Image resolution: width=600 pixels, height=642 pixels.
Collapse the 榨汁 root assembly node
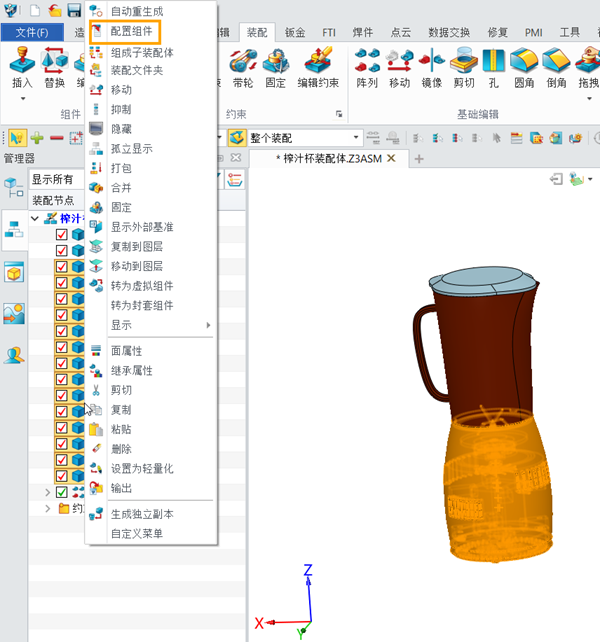pos(35,219)
